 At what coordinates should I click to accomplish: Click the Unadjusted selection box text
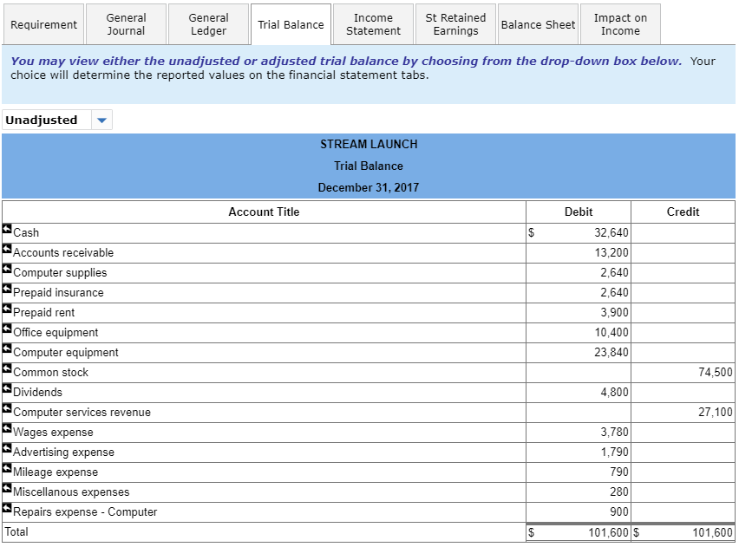[42, 120]
